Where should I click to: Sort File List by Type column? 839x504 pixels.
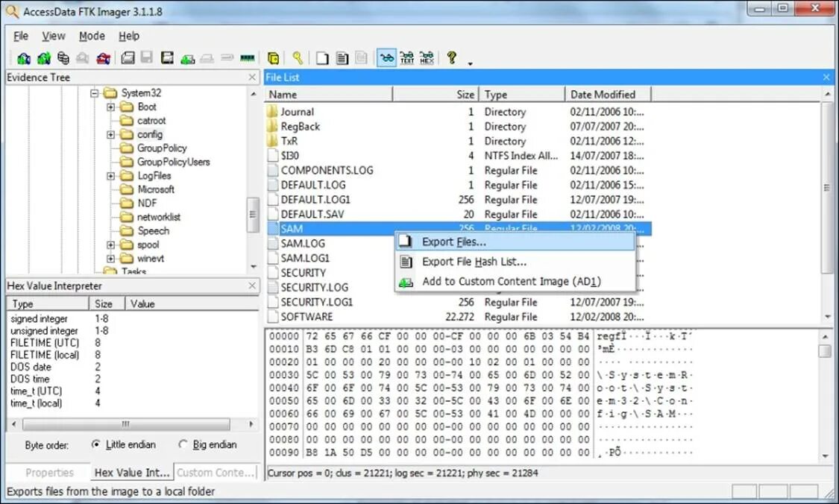click(x=522, y=94)
